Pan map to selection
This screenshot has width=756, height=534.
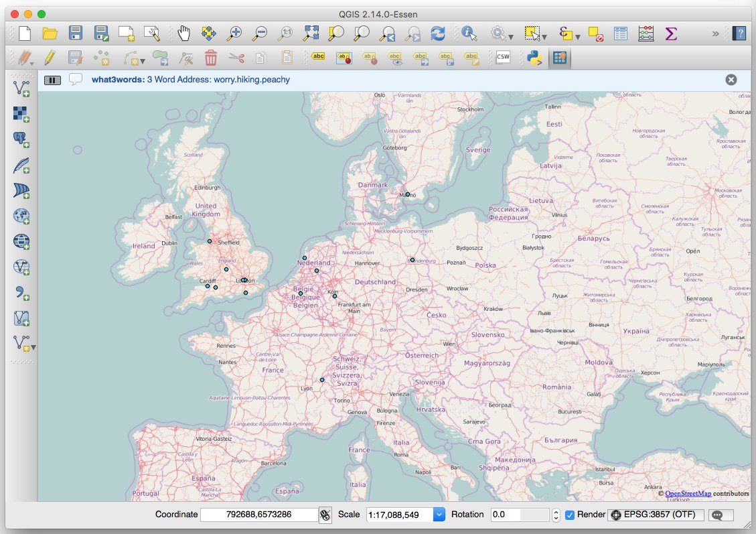click(209, 34)
